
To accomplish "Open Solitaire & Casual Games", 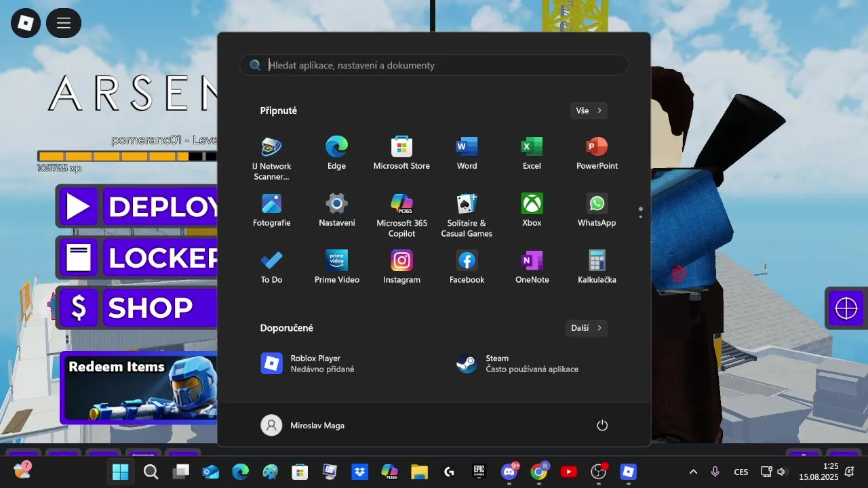I will coord(467,215).
